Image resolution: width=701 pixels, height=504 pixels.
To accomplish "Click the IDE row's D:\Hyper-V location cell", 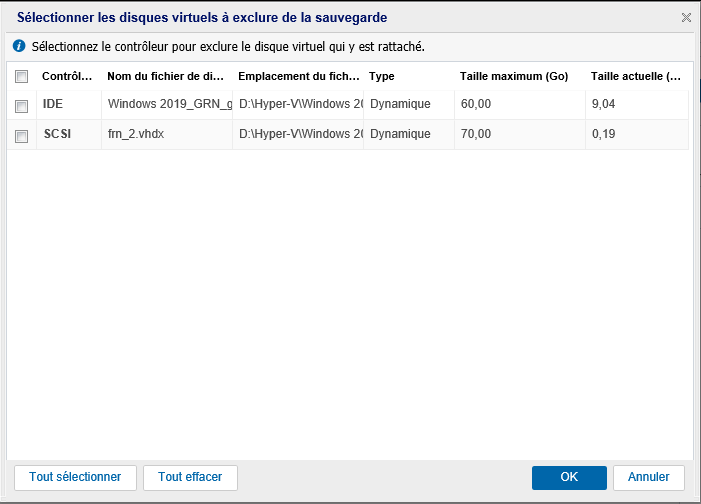I will 298,104.
